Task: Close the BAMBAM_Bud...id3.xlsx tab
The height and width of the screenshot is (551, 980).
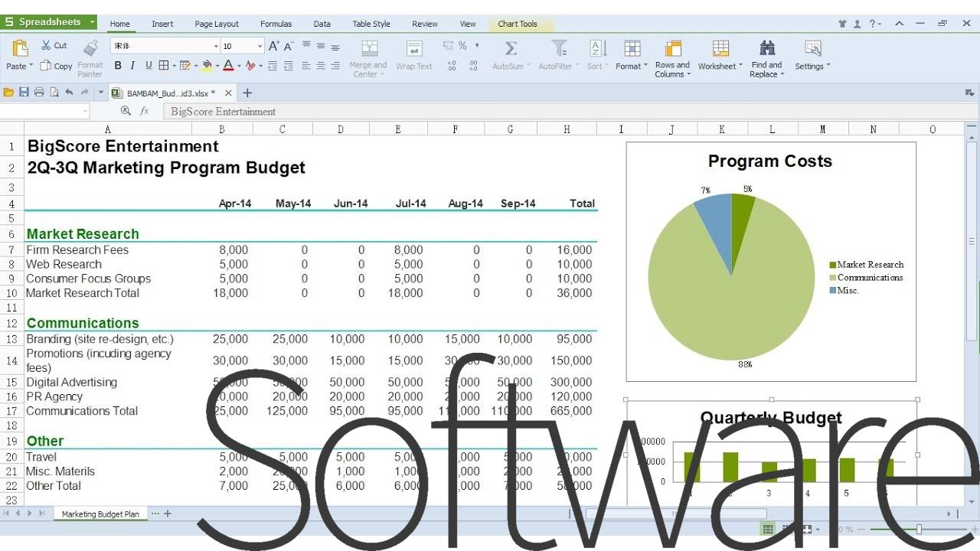Action: (x=228, y=93)
